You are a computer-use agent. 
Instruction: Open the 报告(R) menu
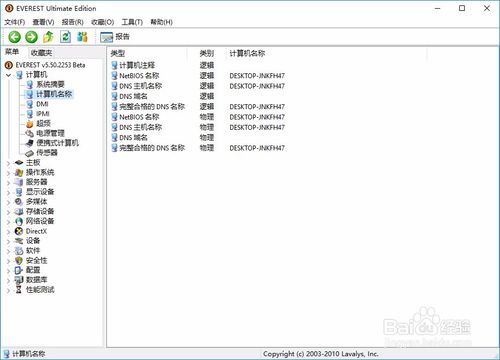pos(72,22)
